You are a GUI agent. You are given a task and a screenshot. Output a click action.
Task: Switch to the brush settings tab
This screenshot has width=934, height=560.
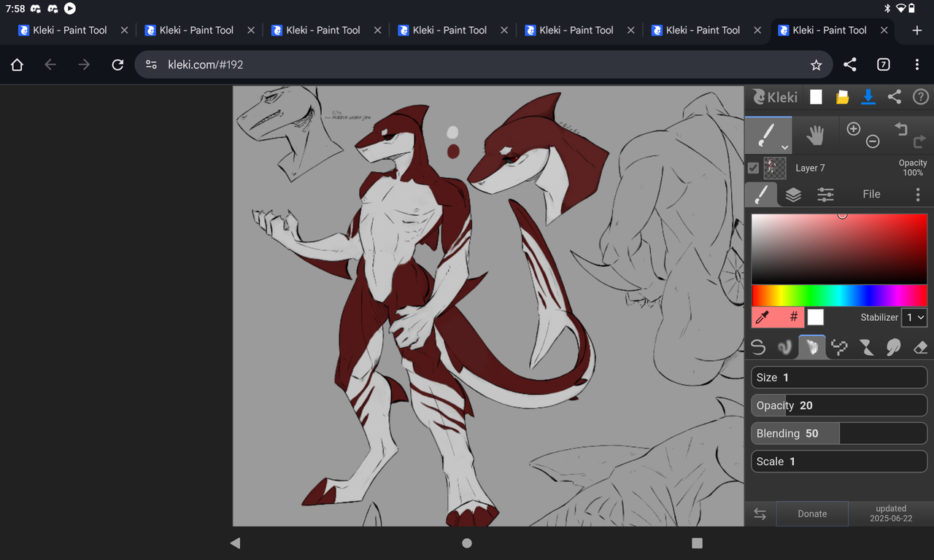click(760, 194)
